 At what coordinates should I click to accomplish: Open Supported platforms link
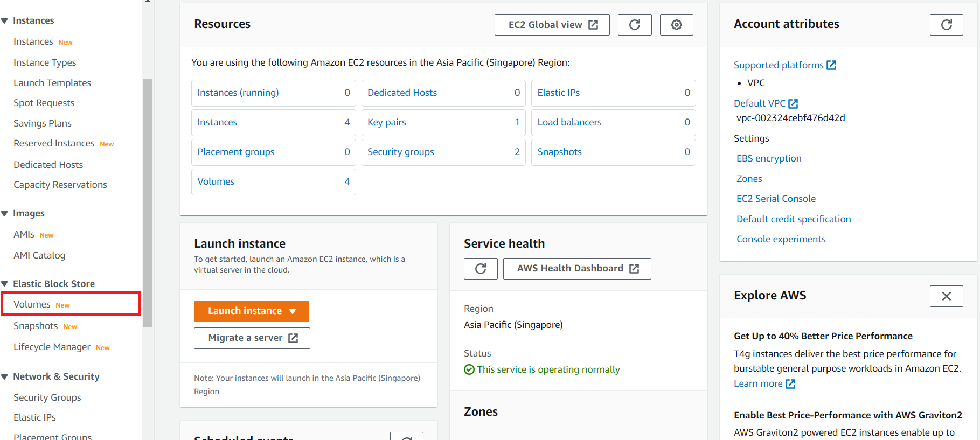coord(784,65)
